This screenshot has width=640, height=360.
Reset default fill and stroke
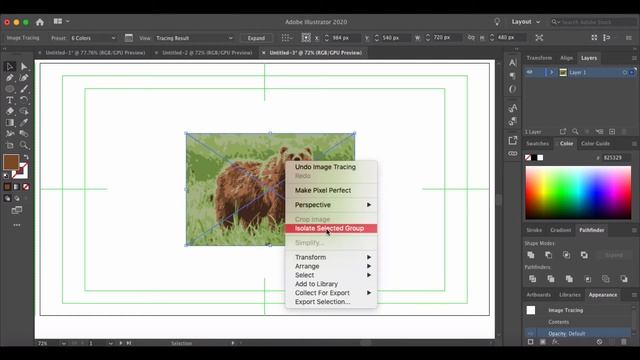click(6, 176)
